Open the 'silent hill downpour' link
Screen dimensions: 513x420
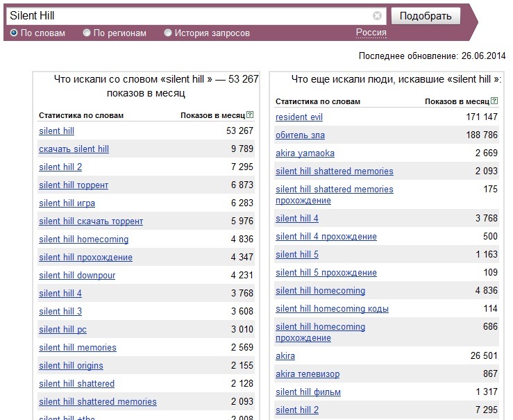(x=77, y=276)
